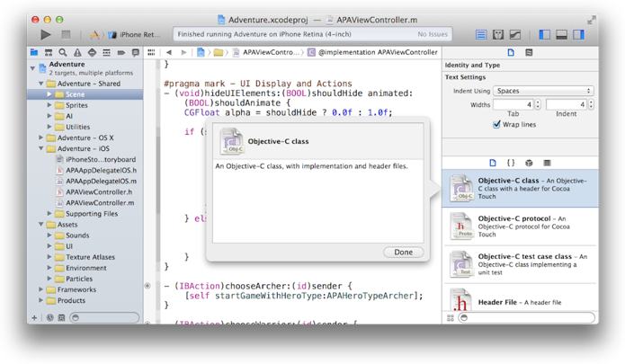Viewport: 625px width, 364px height.
Task: Run the project with the Play button
Action: coord(46,35)
